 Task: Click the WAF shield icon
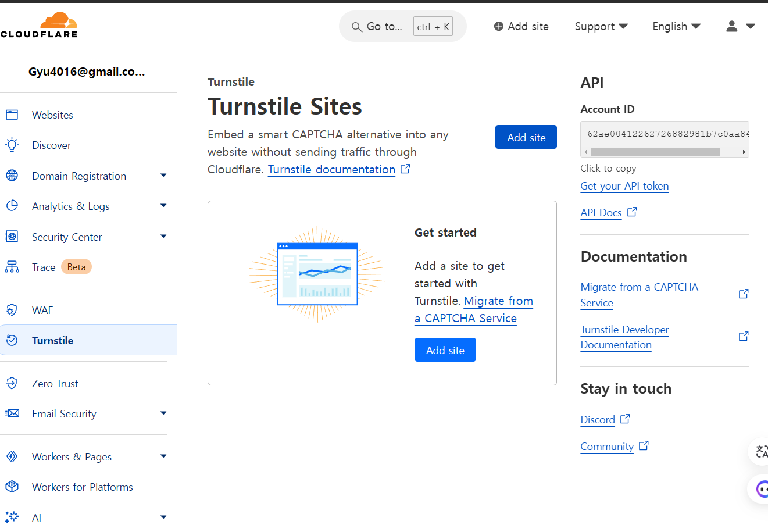[x=12, y=310]
